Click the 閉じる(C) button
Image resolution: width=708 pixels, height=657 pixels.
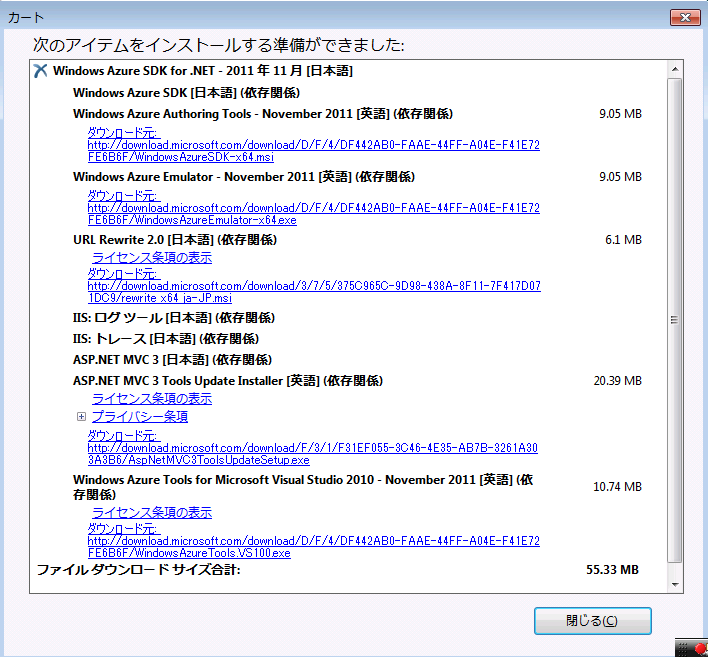pos(592,621)
